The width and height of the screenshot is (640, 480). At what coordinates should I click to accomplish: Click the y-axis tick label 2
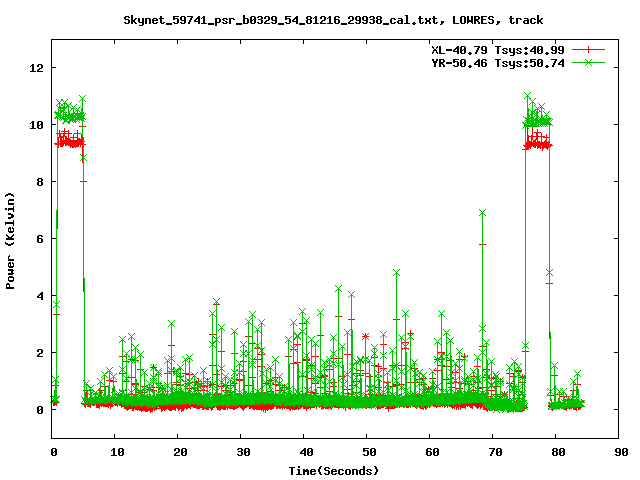[40, 353]
